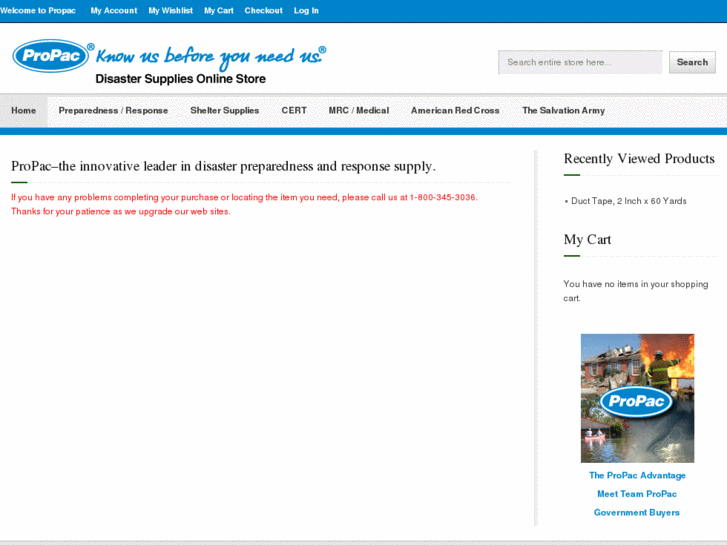Open the Shelter Supplies menu
The width and height of the screenshot is (727, 545).
click(x=224, y=110)
